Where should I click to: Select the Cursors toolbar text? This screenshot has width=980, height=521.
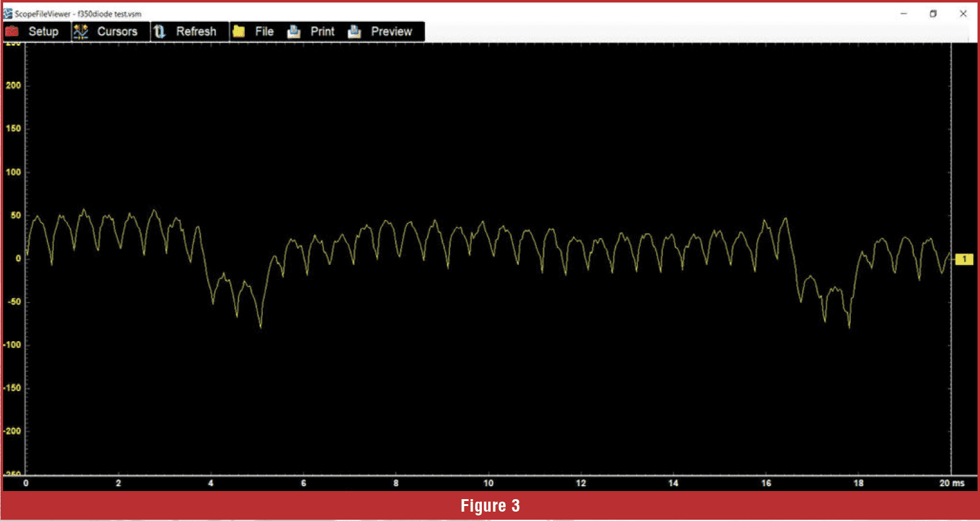click(117, 31)
